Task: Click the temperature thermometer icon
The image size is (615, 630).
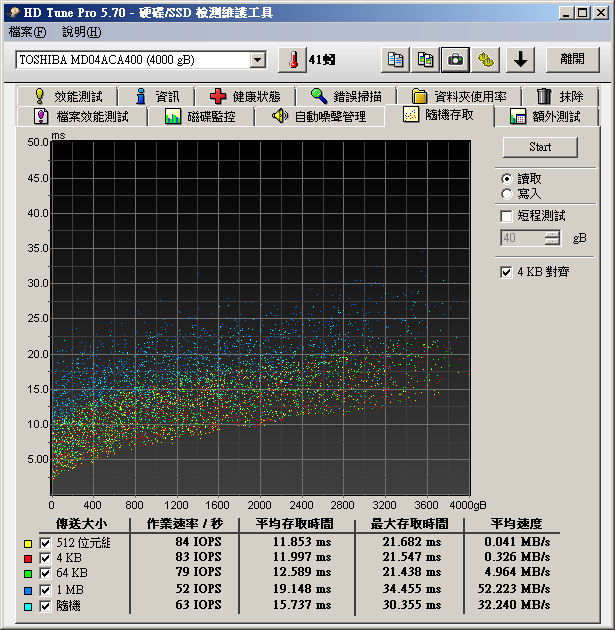Action: pos(292,60)
